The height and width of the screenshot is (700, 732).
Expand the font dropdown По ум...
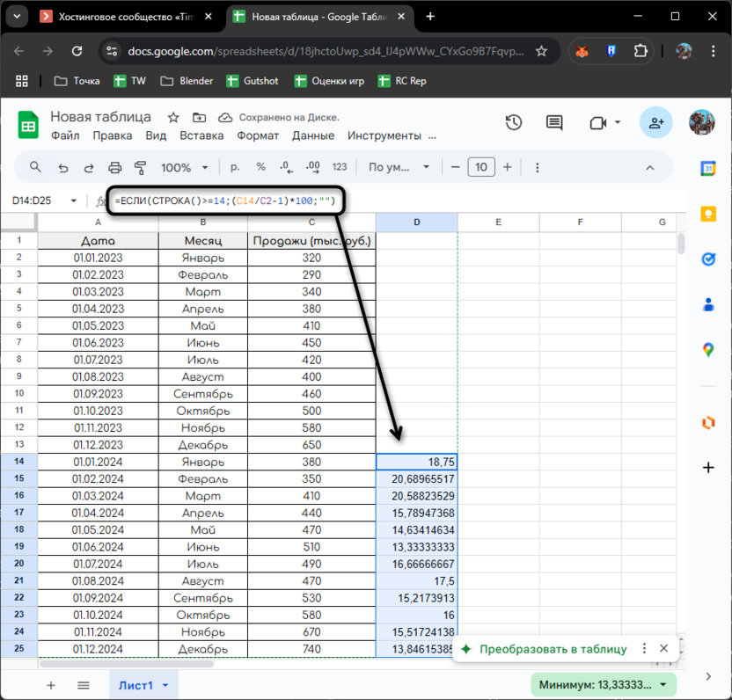[399, 167]
